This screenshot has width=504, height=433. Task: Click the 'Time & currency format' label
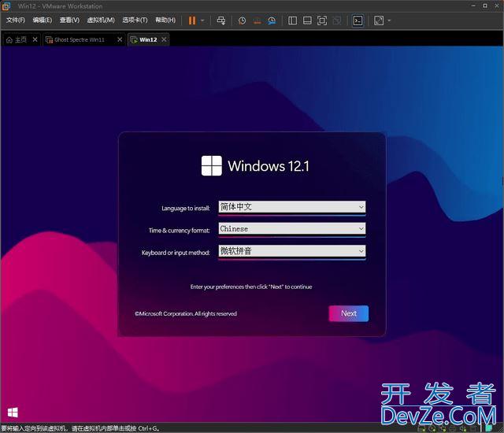point(179,231)
